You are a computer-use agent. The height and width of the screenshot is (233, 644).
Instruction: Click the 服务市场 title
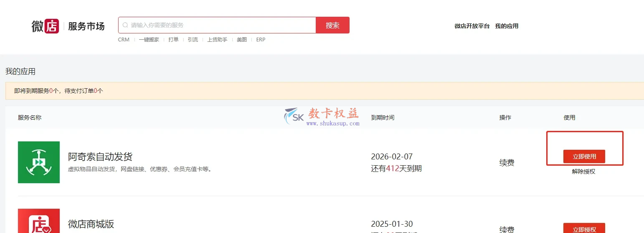pos(86,26)
